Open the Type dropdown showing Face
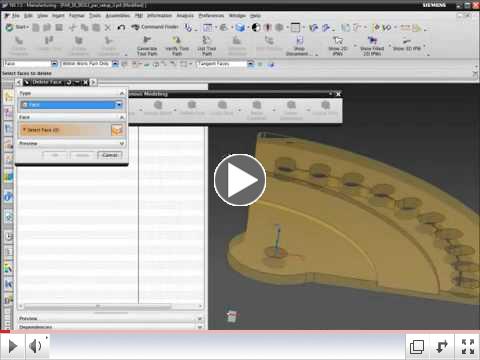 (x=71, y=105)
